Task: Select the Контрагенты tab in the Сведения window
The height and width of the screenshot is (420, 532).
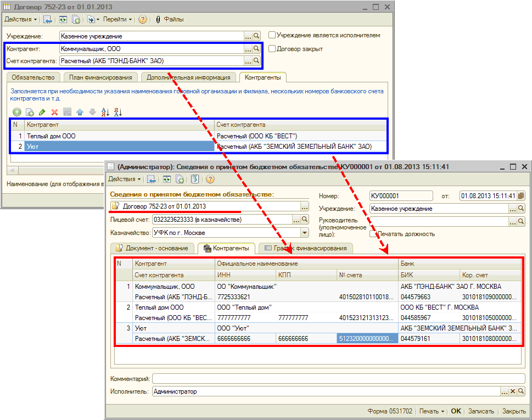Action: tap(226, 248)
